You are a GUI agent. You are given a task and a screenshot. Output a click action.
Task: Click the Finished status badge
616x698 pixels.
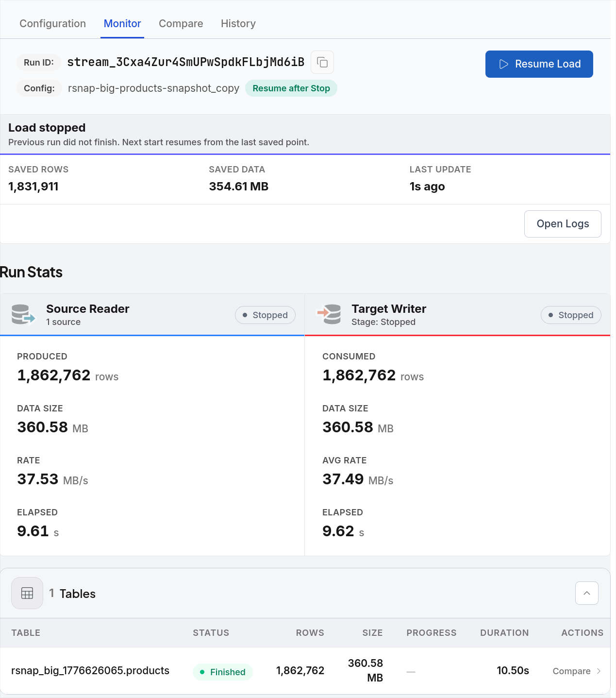coord(223,672)
